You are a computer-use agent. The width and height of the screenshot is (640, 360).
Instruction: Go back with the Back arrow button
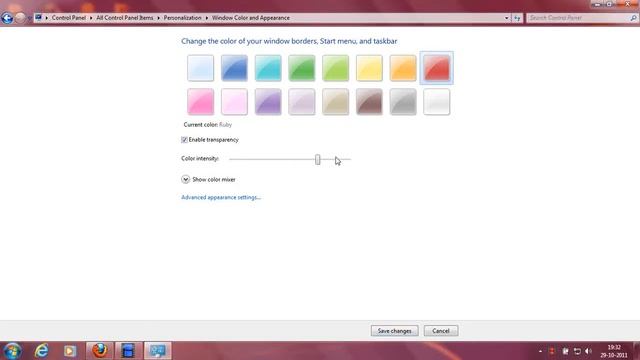pos(7,18)
